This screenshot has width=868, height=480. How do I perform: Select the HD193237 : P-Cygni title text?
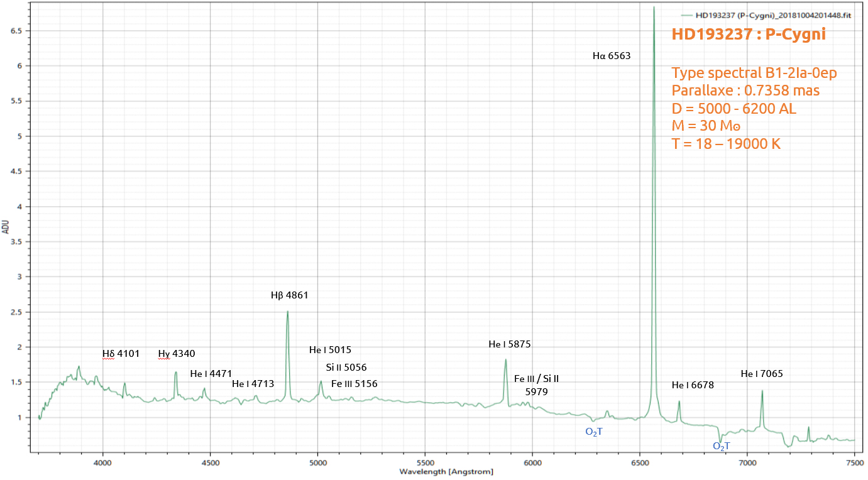click(749, 35)
